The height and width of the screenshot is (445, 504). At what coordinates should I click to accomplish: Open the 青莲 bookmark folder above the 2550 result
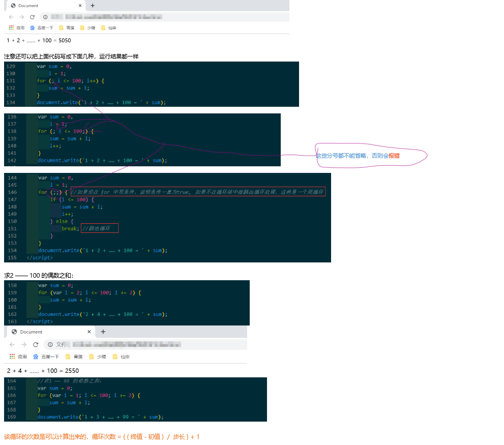[74, 357]
